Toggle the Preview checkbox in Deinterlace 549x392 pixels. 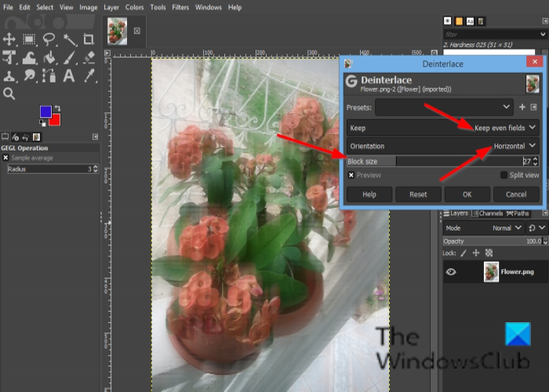point(351,176)
